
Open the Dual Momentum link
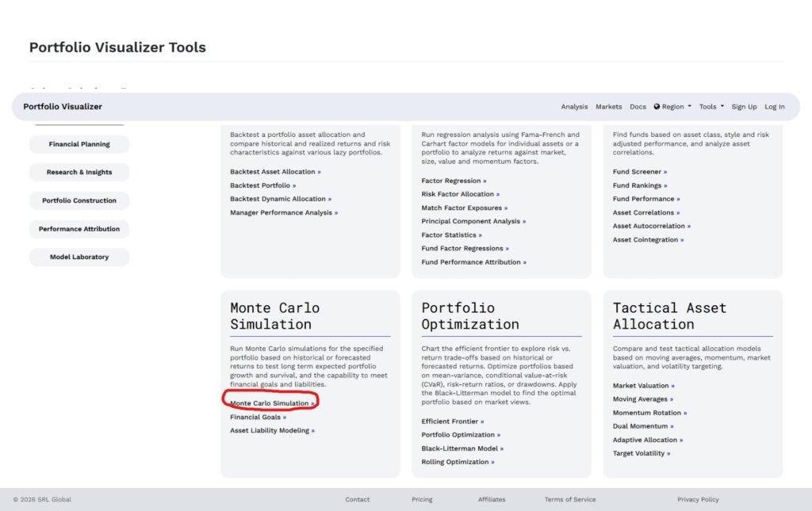(643, 426)
